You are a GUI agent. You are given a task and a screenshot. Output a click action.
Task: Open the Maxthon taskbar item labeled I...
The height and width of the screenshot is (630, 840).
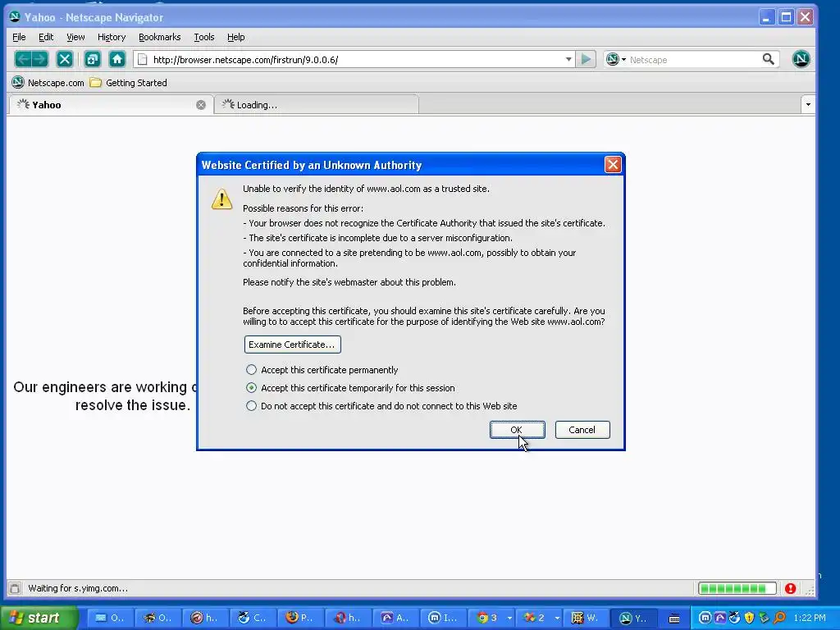click(x=443, y=618)
